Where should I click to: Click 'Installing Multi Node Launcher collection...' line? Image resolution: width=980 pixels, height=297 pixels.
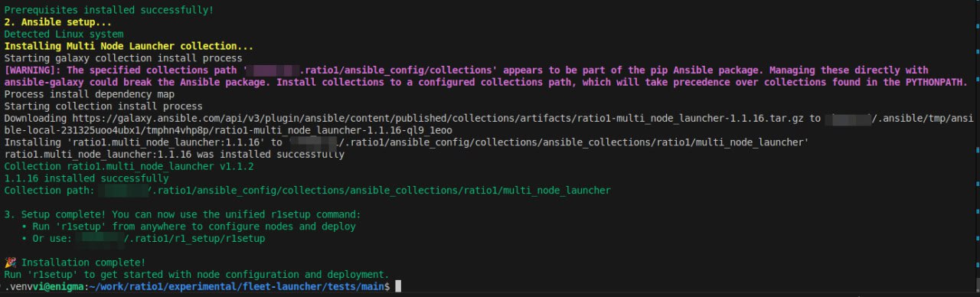click(129, 46)
